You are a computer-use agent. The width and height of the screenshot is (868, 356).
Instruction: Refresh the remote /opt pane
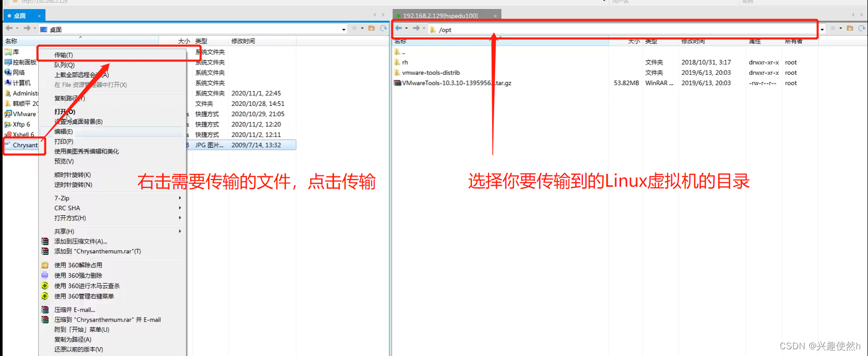coord(862,28)
